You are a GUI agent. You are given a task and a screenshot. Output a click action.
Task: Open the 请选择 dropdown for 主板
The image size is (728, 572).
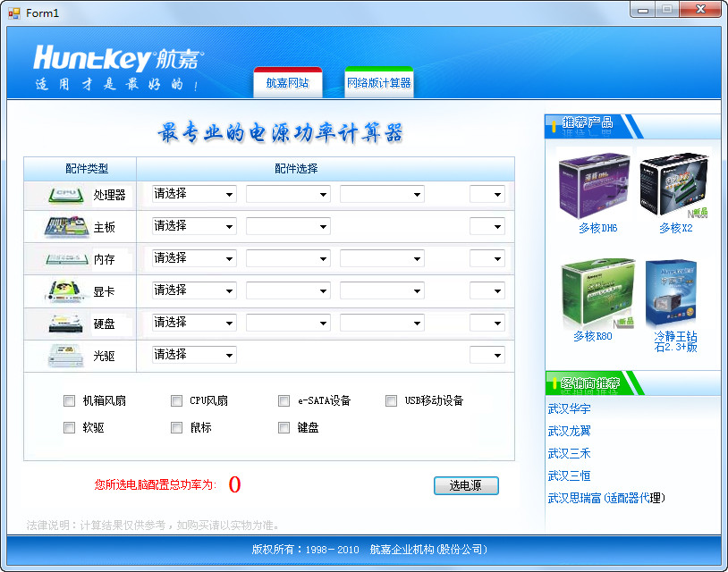click(194, 226)
